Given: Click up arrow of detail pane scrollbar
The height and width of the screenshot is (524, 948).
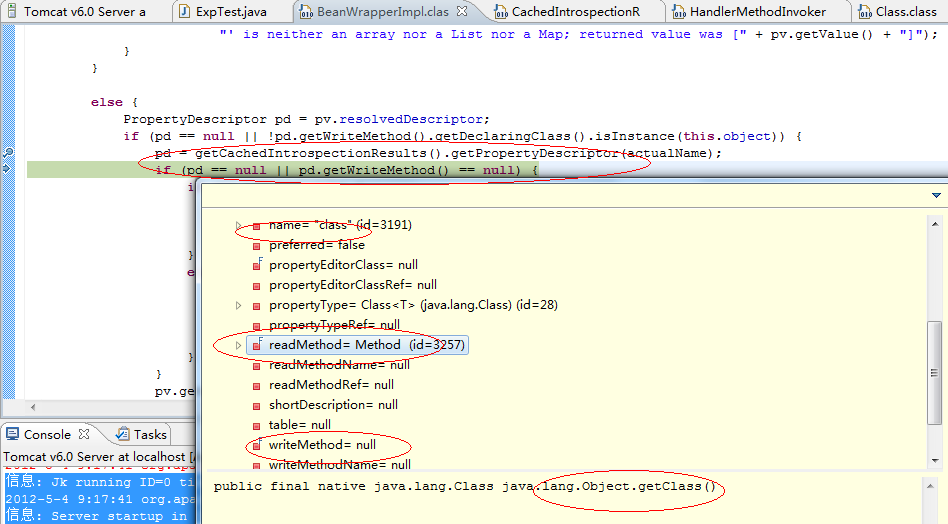Looking at the screenshot, I should click(930, 486).
